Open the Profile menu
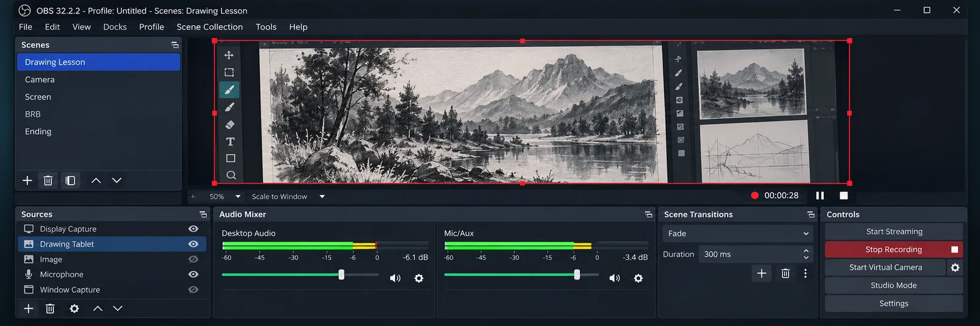The width and height of the screenshot is (980, 326). coord(151,27)
